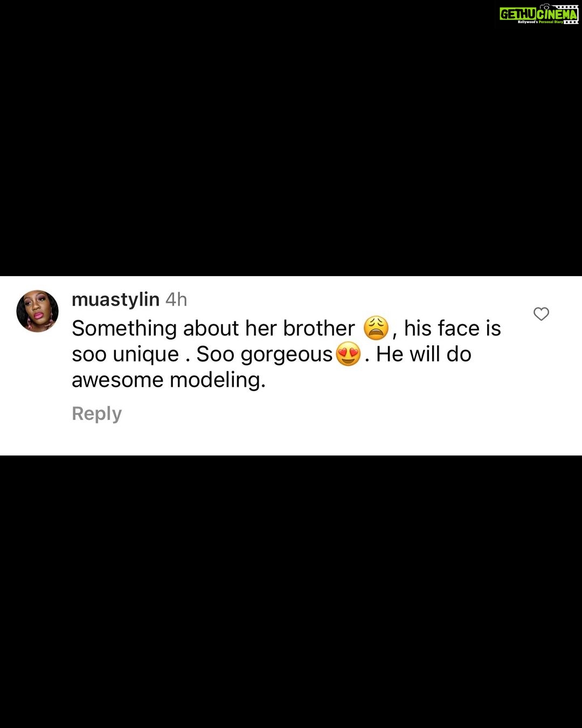582x728 pixels.
Task: Tap the 4h timestamp
Action: 176,299
